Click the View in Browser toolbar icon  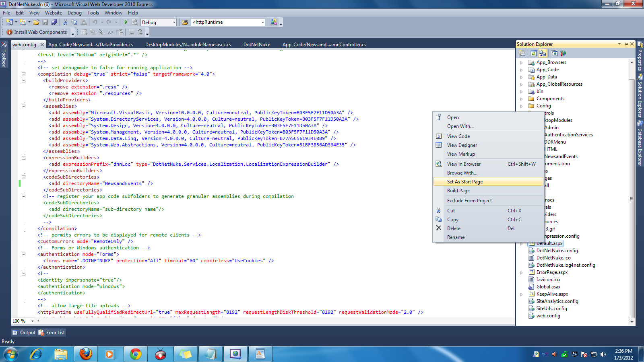tap(135, 22)
